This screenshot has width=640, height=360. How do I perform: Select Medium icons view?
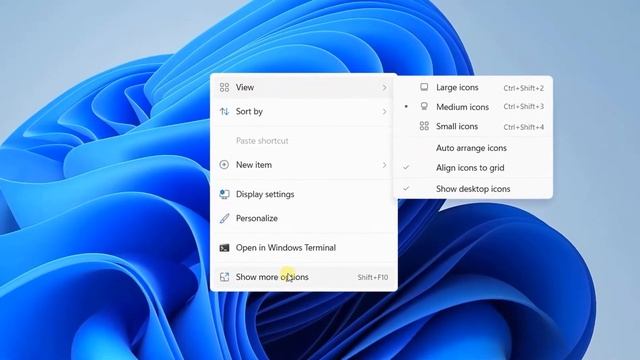[x=473, y=107]
